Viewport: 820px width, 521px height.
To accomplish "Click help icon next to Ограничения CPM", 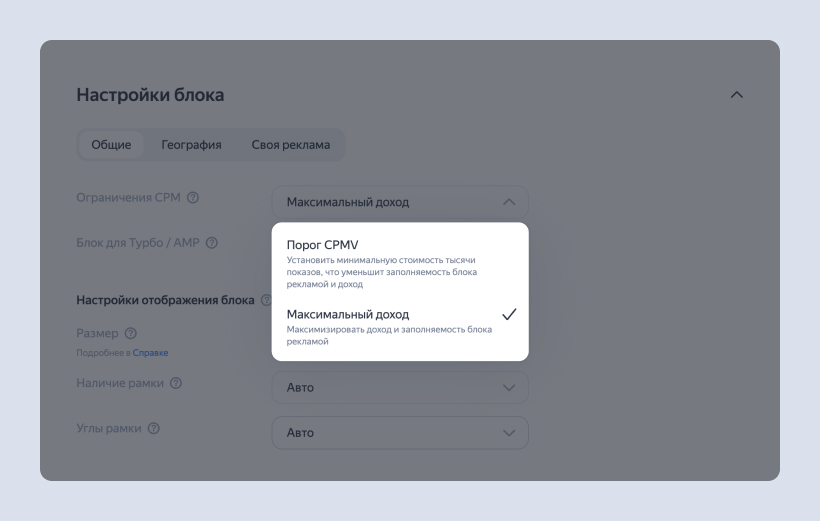I will tap(193, 198).
